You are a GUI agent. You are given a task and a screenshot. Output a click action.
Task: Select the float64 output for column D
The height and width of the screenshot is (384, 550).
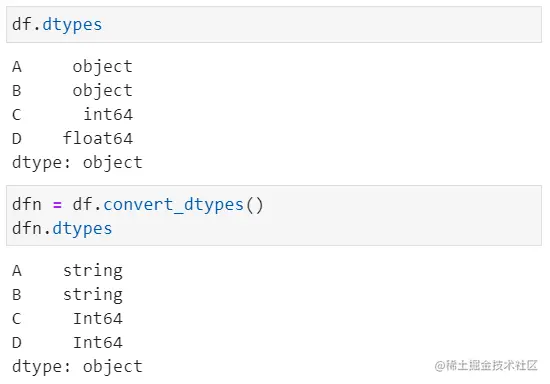click(x=98, y=138)
